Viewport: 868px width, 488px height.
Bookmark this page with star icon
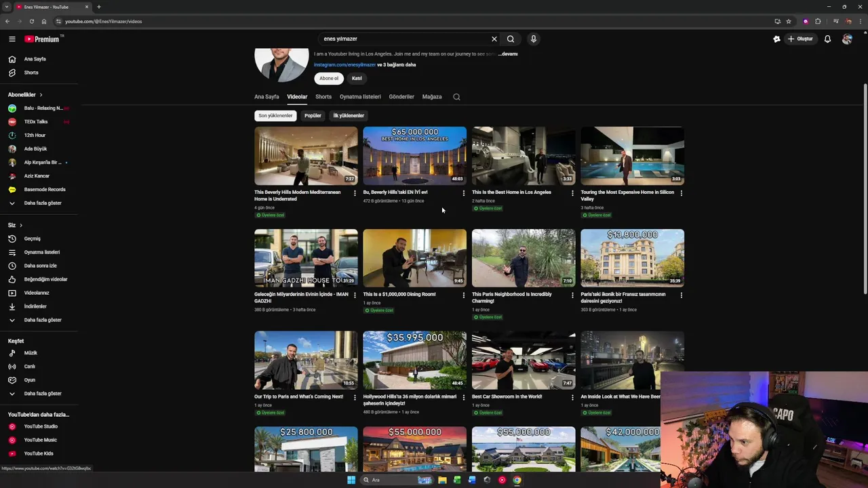pos(788,21)
